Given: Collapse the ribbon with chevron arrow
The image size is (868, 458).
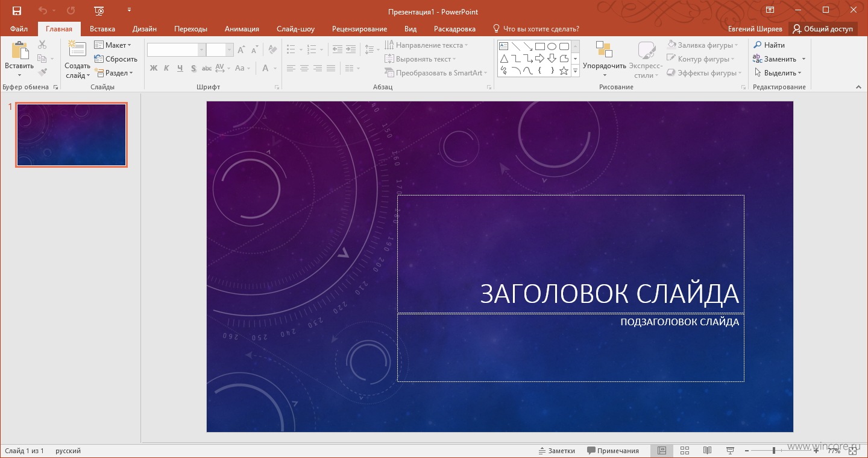Looking at the screenshot, I should (x=859, y=87).
